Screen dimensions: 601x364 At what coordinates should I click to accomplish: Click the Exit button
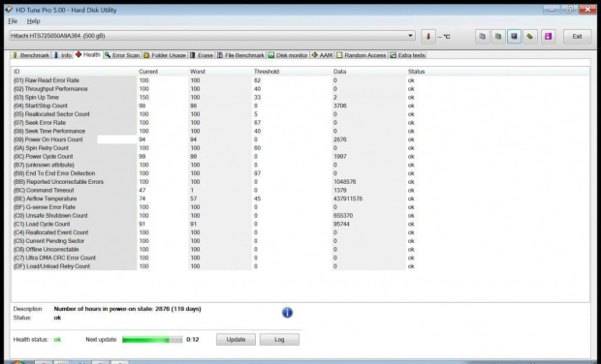[x=577, y=37]
